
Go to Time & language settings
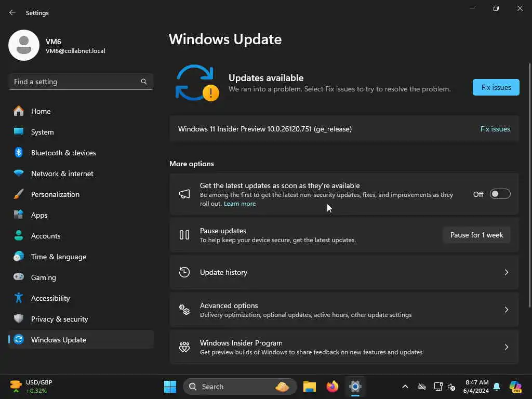coord(81,257)
